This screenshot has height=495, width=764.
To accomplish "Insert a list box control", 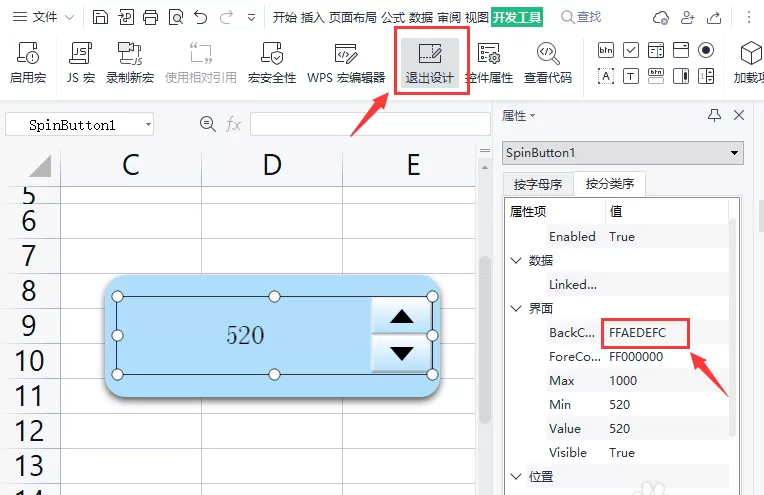I will [x=681, y=50].
